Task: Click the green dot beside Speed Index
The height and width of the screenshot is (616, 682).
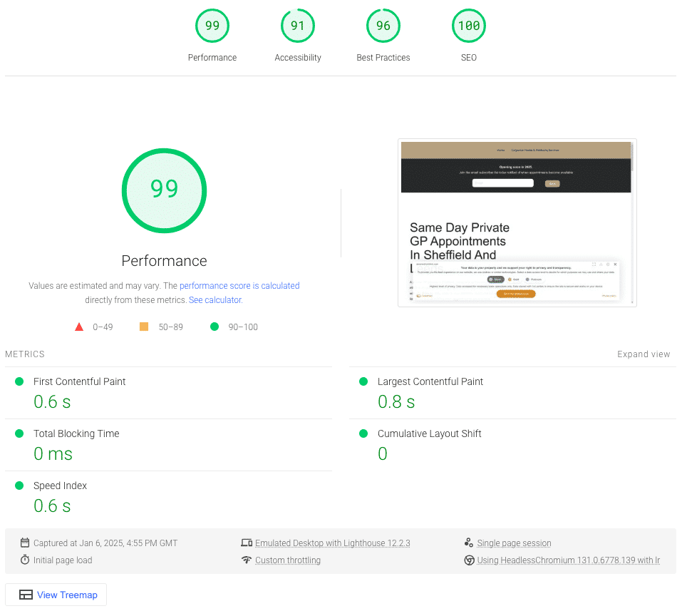Action: click(x=19, y=486)
